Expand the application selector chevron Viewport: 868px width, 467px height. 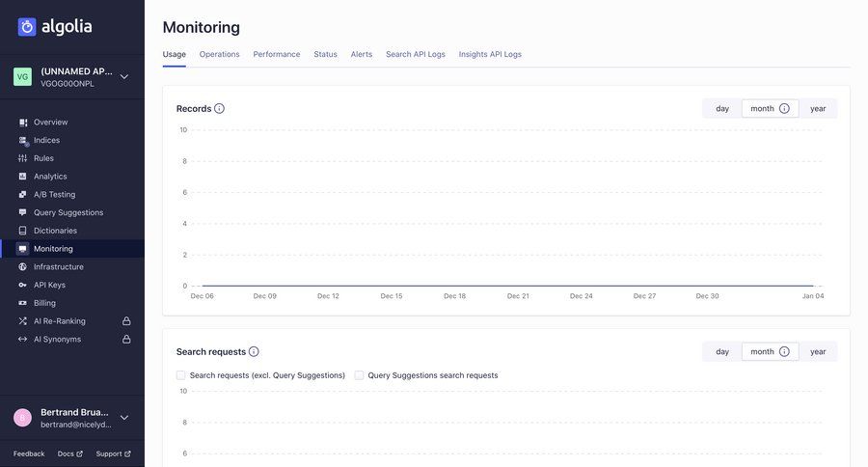click(124, 77)
